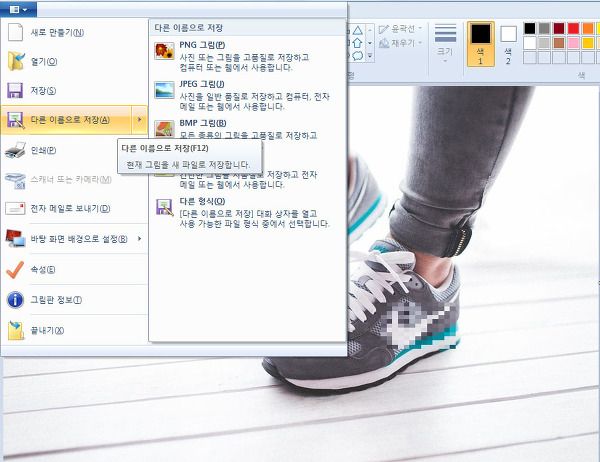The width and height of the screenshot is (600, 462).
Task: Pick the gray swatch in the top row
Action: pos(544,28)
